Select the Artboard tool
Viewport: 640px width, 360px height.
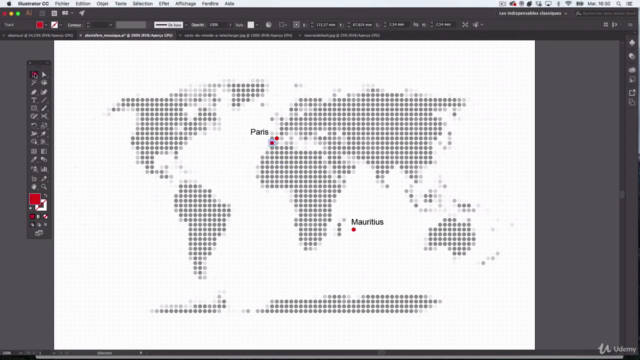34,179
